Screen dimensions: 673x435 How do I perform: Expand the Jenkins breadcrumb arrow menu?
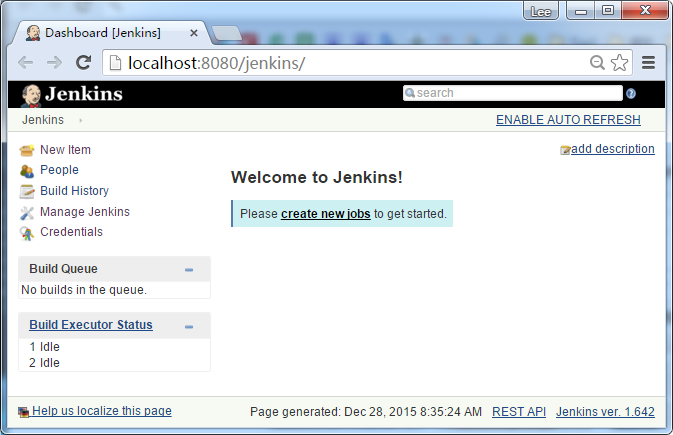coord(80,121)
